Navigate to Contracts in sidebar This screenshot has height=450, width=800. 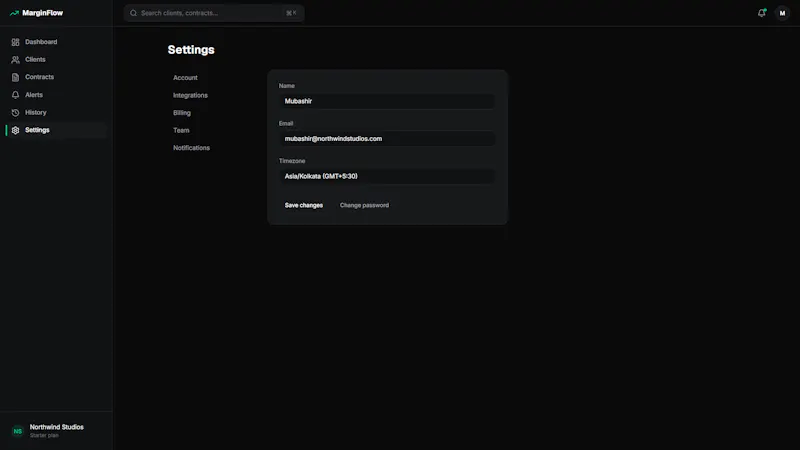[x=39, y=77]
